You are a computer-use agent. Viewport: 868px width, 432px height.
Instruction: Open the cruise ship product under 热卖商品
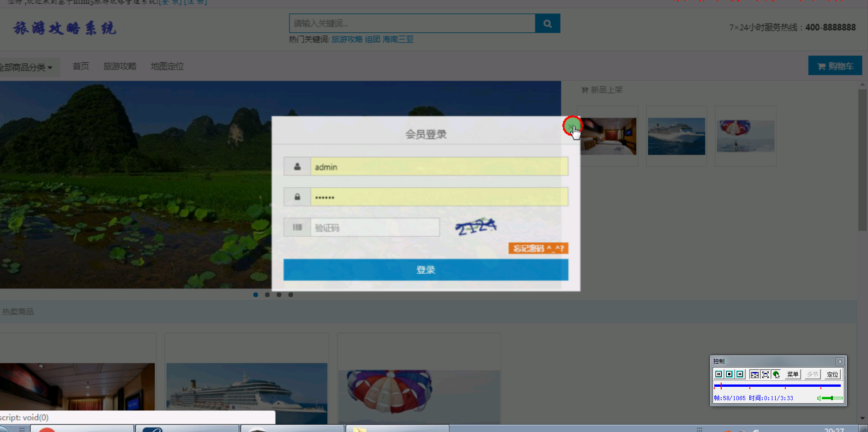pyautogui.click(x=247, y=393)
